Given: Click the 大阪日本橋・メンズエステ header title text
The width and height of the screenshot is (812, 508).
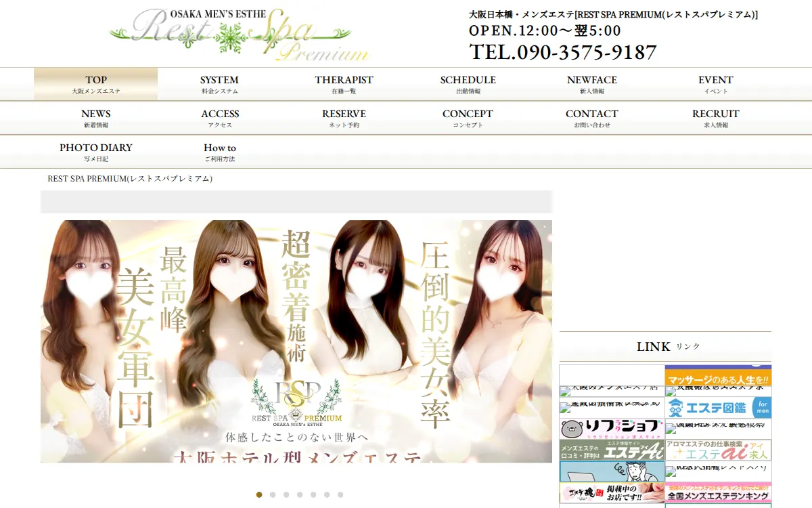Looking at the screenshot, I should click(614, 14).
